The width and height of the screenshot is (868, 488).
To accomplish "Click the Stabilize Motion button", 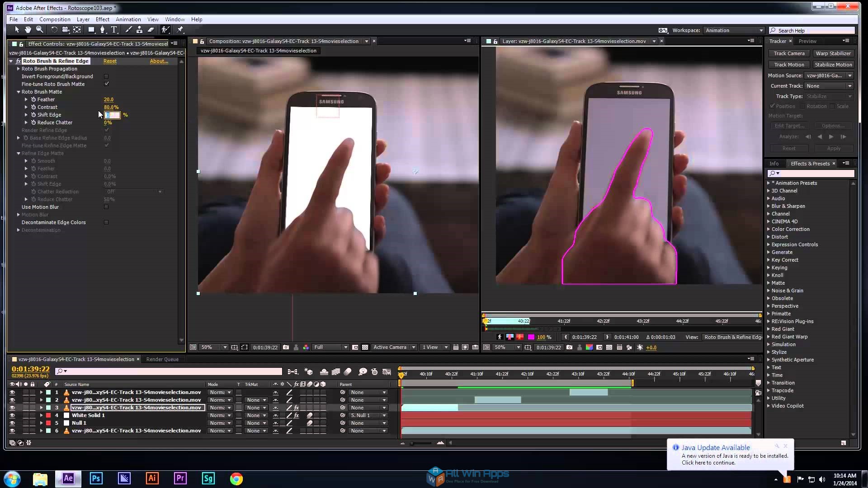I will [833, 64].
